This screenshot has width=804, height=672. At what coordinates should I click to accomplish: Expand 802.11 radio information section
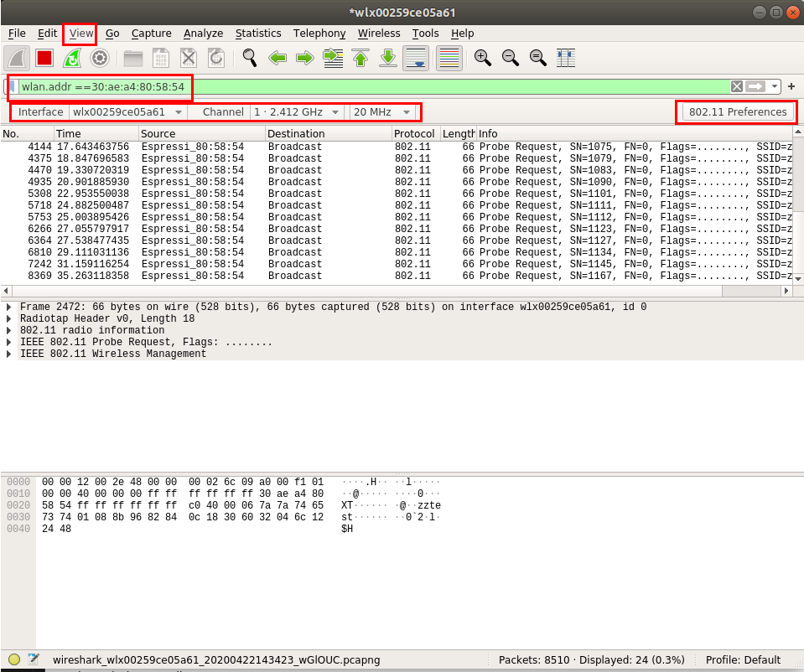pos(8,331)
